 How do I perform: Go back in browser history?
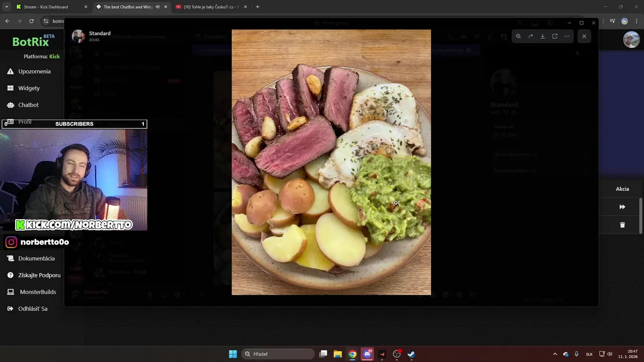click(7, 21)
